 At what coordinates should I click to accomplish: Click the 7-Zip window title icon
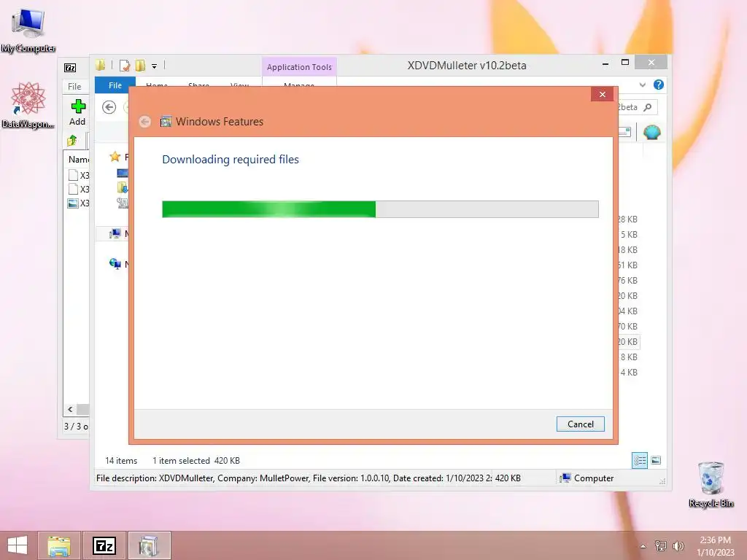click(x=70, y=68)
